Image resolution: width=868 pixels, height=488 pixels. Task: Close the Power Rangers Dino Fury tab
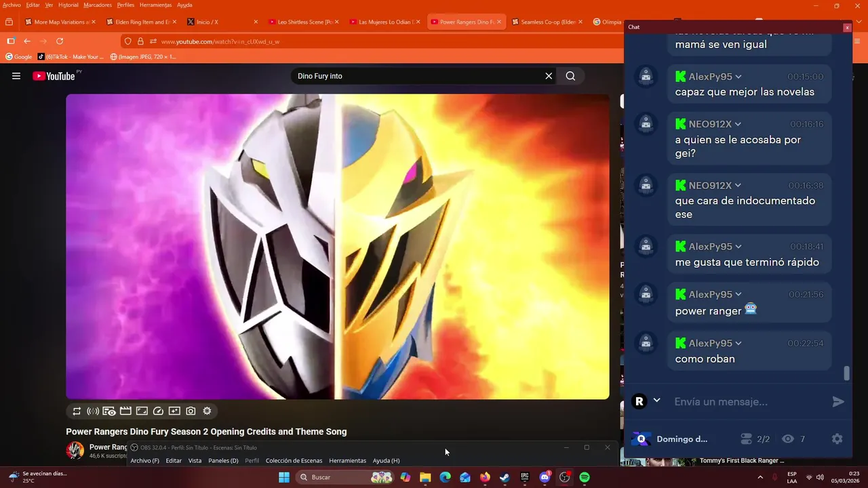[x=499, y=22]
